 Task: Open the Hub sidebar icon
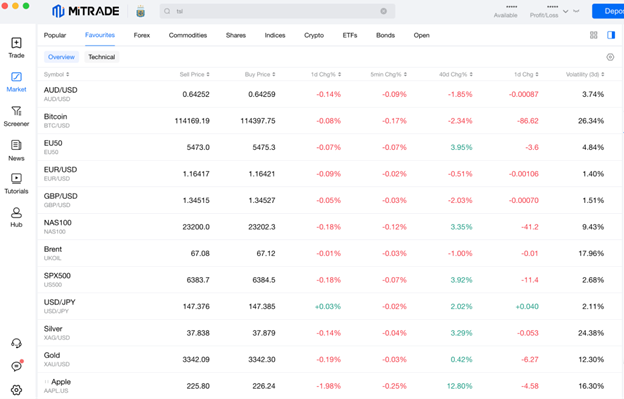click(x=16, y=217)
